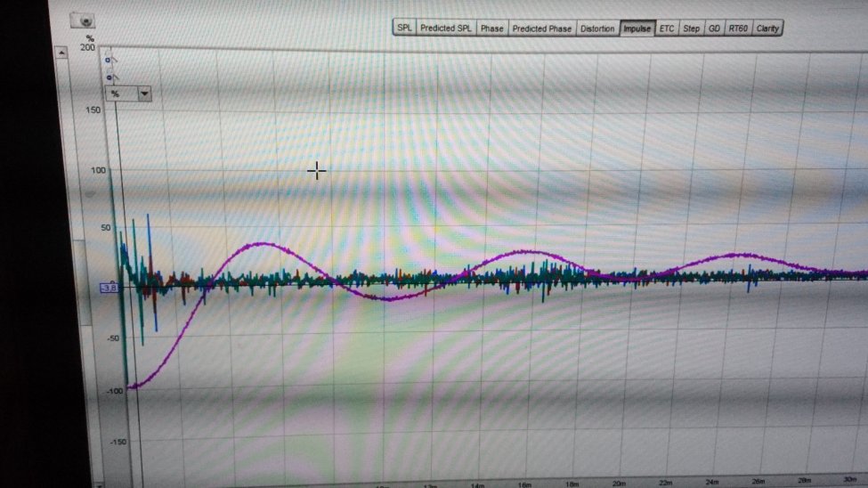The height and width of the screenshot is (488, 868).
Task: Switch to the Clarity tab
Action: click(767, 28)
